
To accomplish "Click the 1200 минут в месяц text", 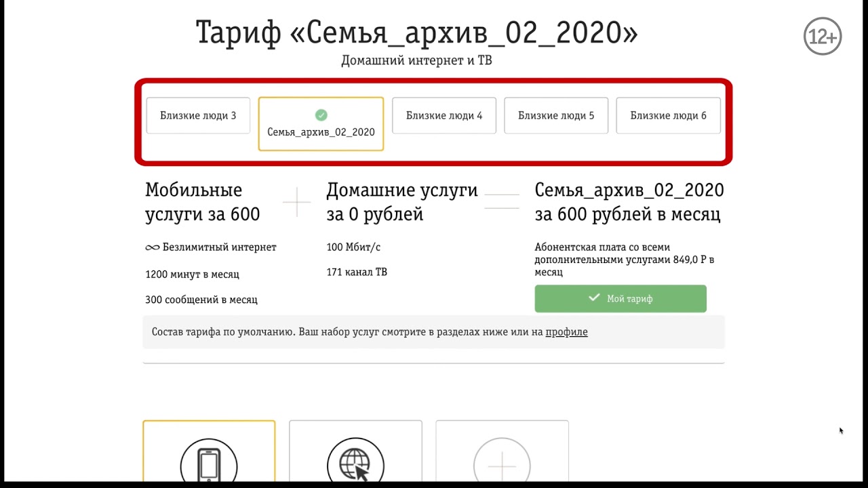I will [x=192, y=274].
